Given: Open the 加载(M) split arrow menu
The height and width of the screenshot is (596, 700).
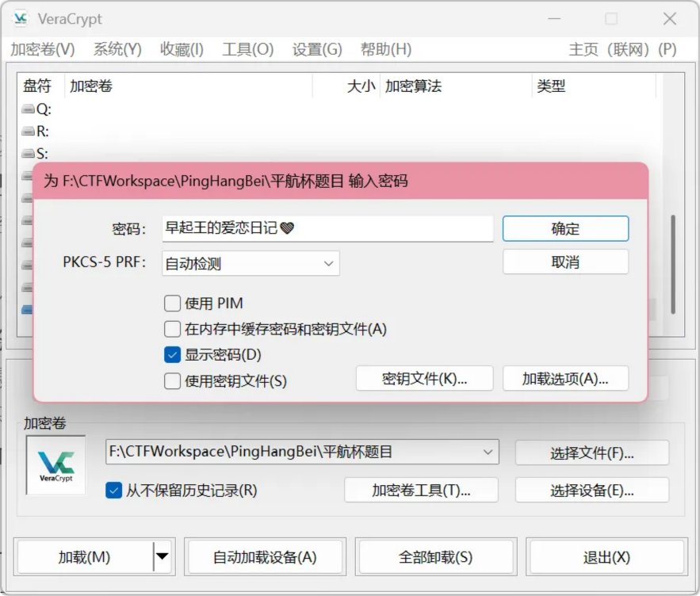Looking at the screenshot, I should click(162, 556).
